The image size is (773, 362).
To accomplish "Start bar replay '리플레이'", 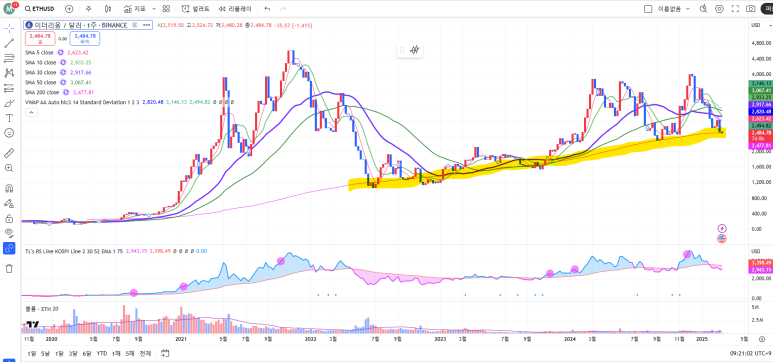I will tap(235, 9).
